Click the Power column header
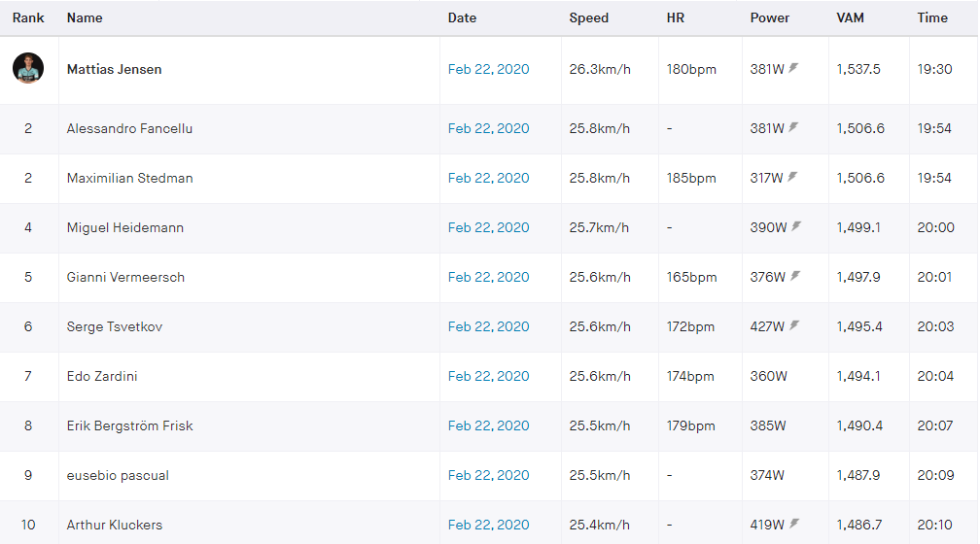Image resolution: width=980 pixels, height=544 pixels. (770, 17)
